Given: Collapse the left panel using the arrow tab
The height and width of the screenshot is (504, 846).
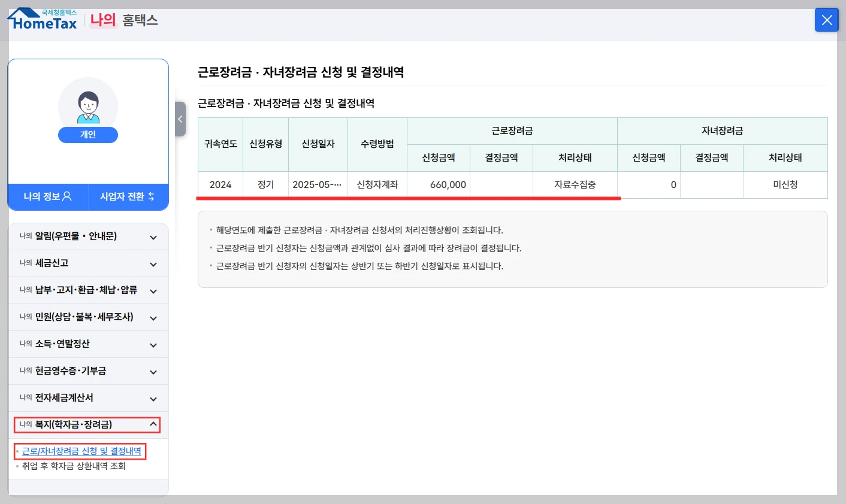Looking at the screenshot, I should click(180, 119).
